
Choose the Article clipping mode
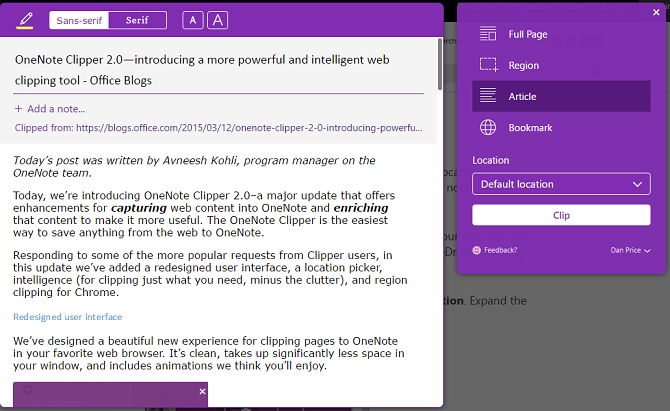coord(561,96)
